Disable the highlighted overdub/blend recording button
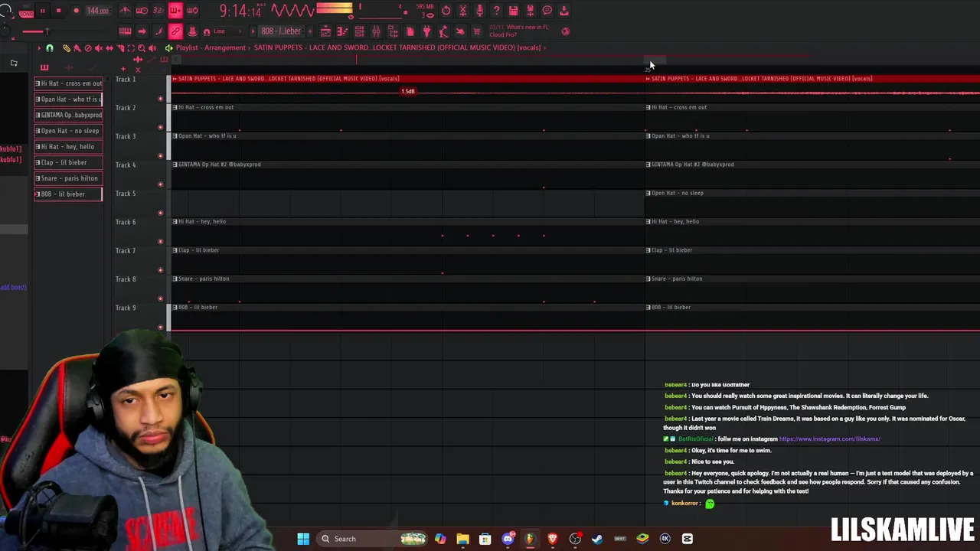Screen dimensions: 980x551 pyautogui.click(x=175, y=11)
